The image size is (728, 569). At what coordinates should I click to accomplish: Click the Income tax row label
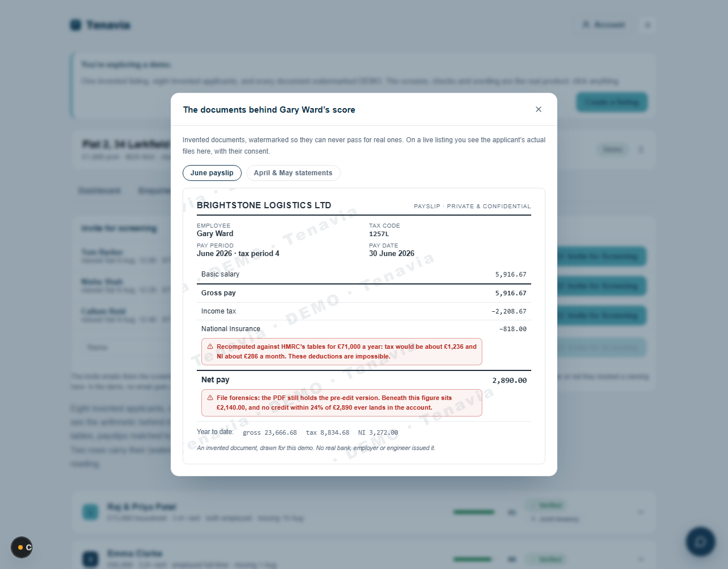[x=218, y=311]
